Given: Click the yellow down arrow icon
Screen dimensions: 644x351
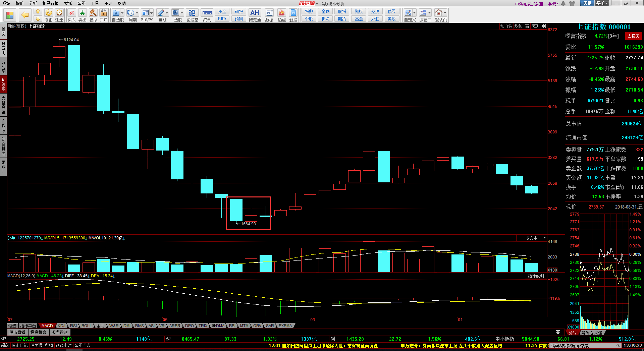Looking at the screenshot, I should (x=38, y=19).
